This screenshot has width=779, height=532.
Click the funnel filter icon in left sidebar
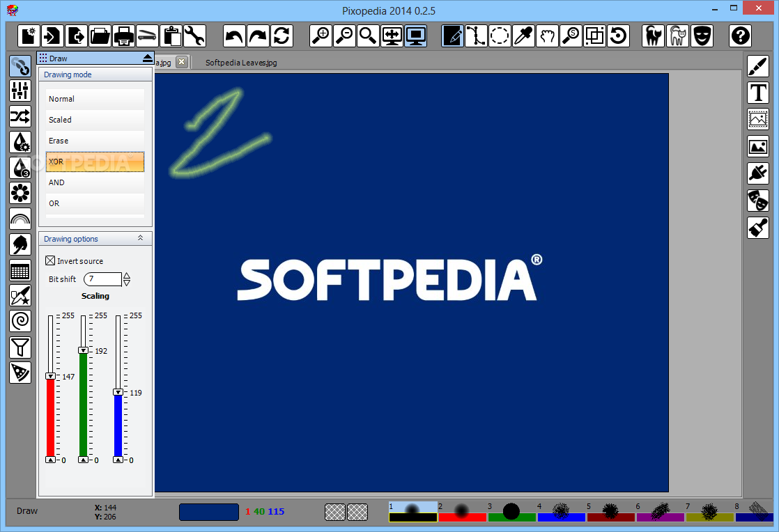pos(20,347)
